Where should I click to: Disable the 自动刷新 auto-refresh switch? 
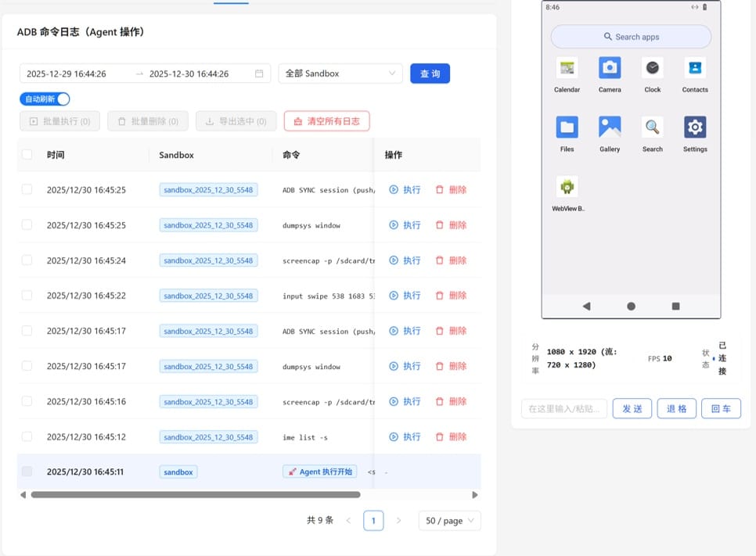pos(45,99)
